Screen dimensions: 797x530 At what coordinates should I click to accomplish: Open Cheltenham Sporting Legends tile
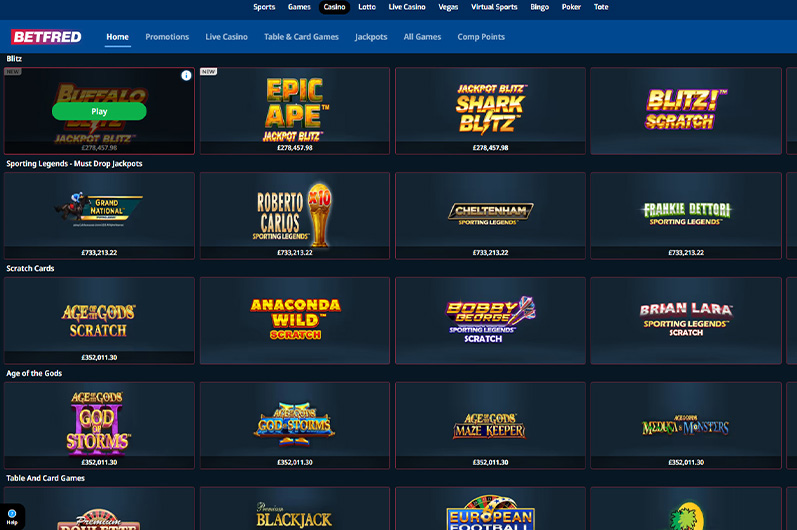(x=491, y=215)
